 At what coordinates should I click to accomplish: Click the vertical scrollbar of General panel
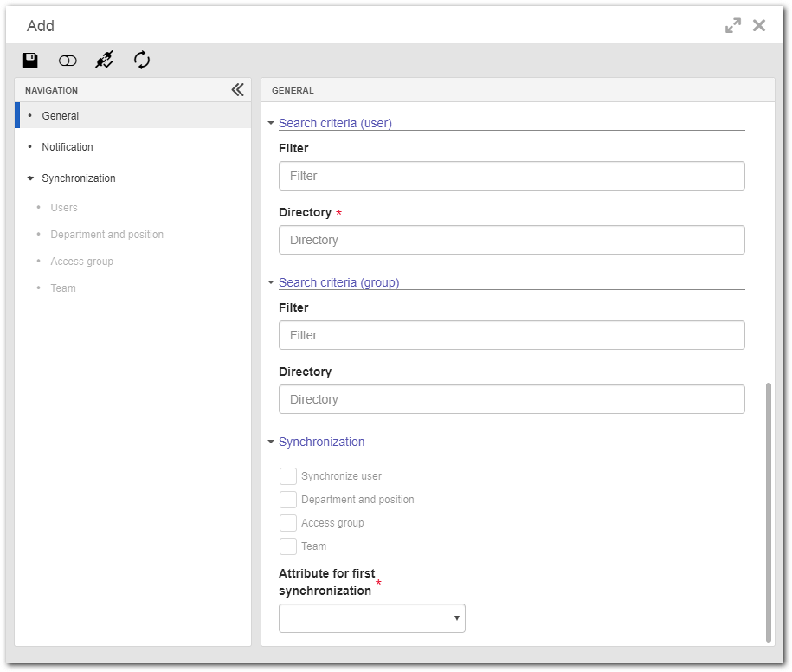pyautogui.click(x=769, y=513)
